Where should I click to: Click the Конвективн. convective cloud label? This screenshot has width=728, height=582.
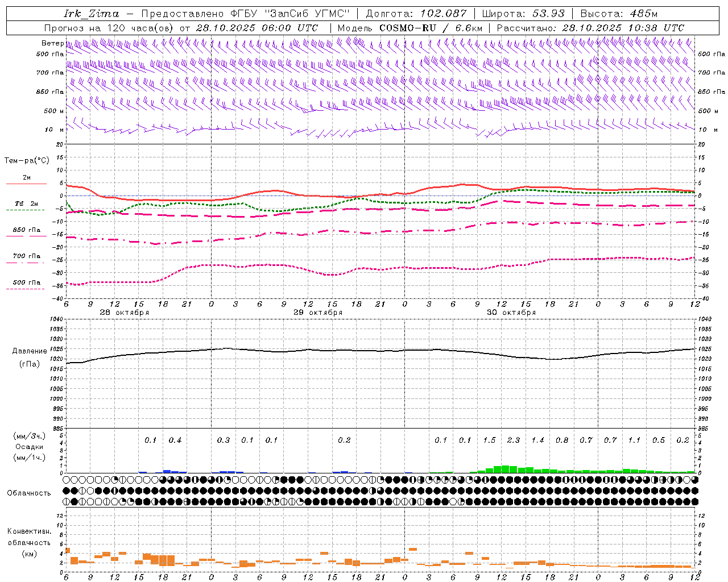click(x=29, y=531)
